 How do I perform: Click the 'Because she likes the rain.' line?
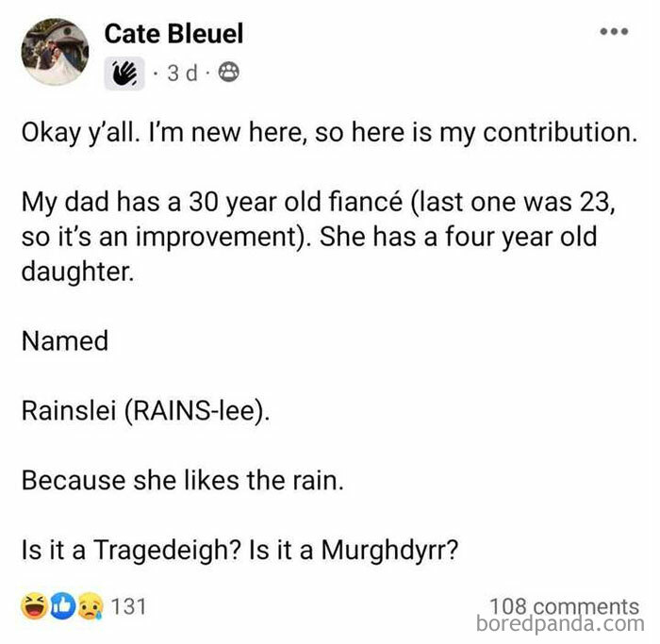pyautogui.click(x=182, y=480)
